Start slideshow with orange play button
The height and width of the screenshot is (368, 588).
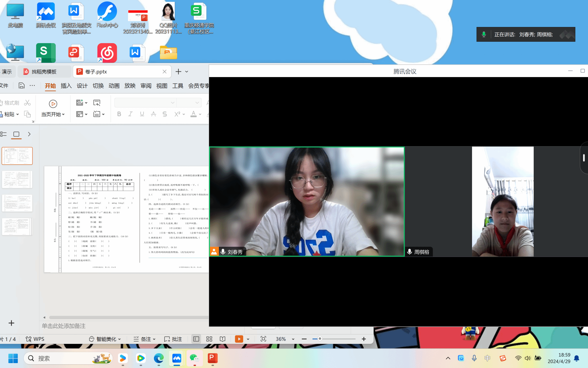239,339
